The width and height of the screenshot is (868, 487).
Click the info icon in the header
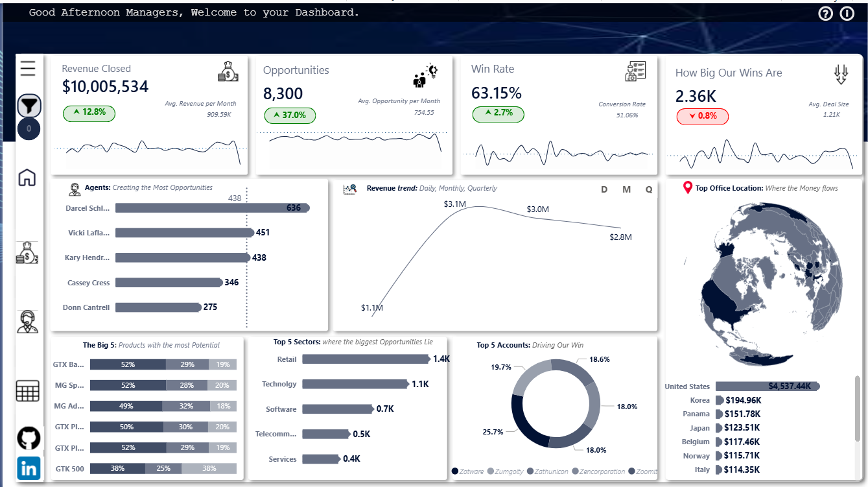click(847, 13)
